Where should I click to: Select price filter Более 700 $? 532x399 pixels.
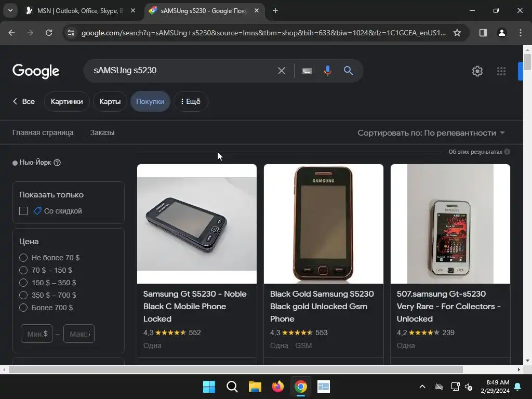click(x=23, y=308)
